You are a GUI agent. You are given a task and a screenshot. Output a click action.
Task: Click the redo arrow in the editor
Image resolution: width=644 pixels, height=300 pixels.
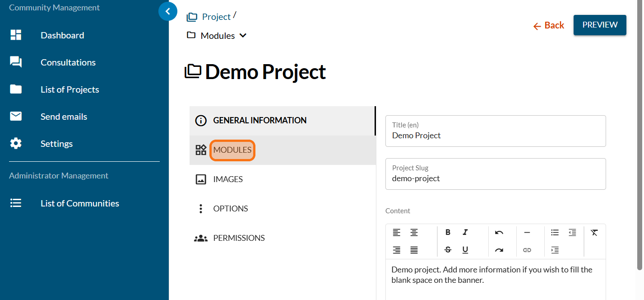(499, 250)
